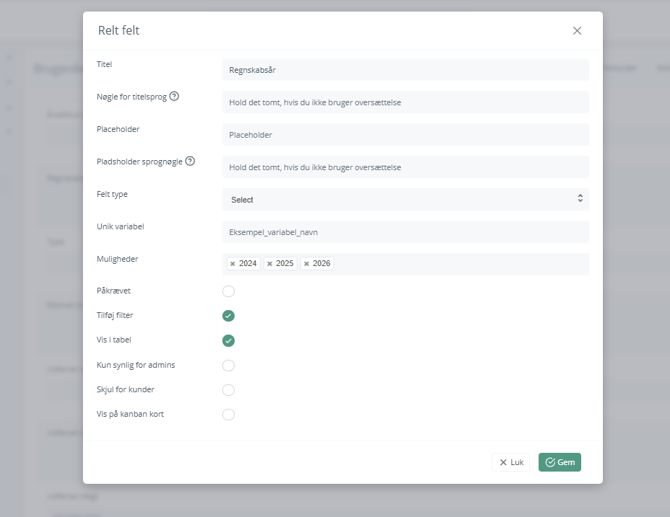Click empty area in Muligheder tag field

pos(460,264)
